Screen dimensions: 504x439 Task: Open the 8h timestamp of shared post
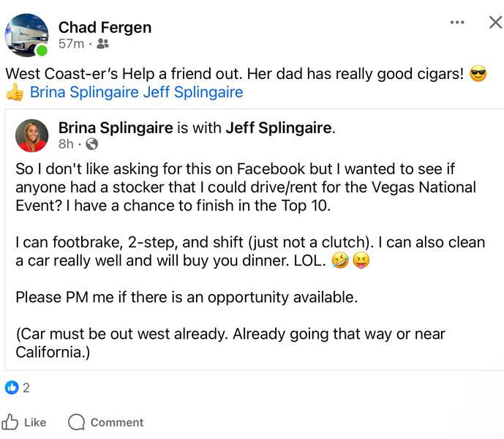click(x=66, y=143)
